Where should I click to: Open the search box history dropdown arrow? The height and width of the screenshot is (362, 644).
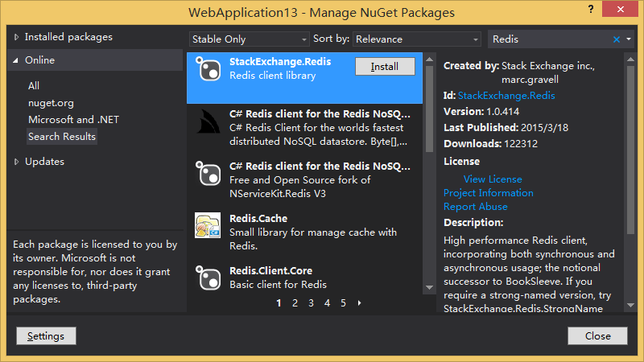(x=629, y=39)
